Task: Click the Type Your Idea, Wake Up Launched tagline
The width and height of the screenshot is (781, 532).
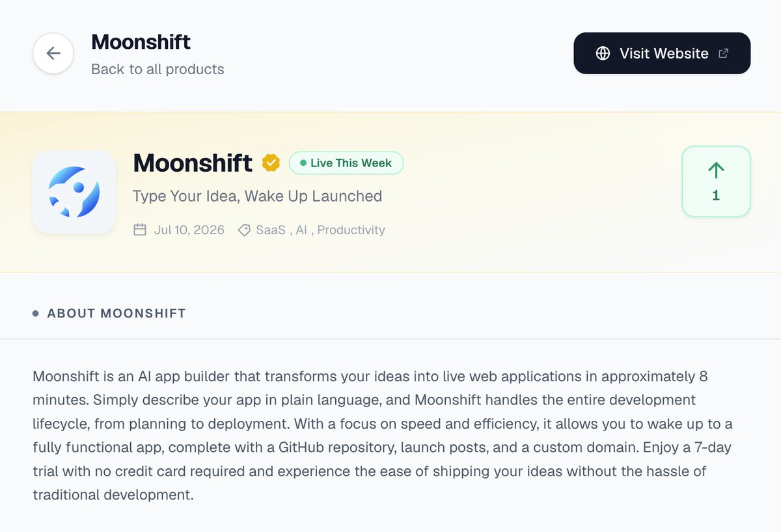Action: (x=257, y=196)
